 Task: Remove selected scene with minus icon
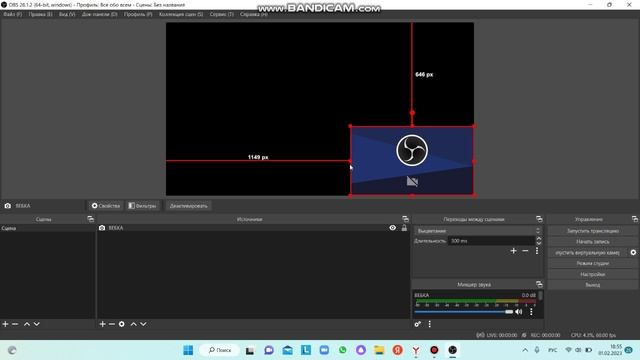[15, 324]
